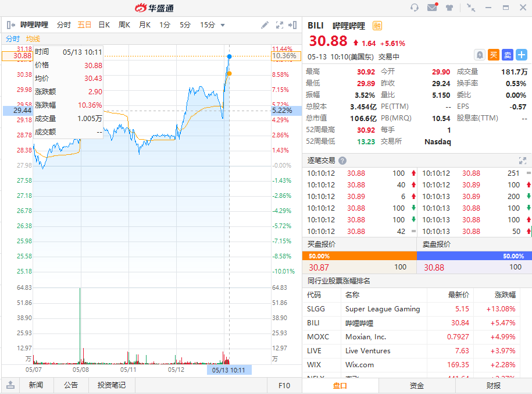This screenshot has height=394, width=532.
Task: Switch to the 资金 capital flow tab
Action: (x=417, y=385)
